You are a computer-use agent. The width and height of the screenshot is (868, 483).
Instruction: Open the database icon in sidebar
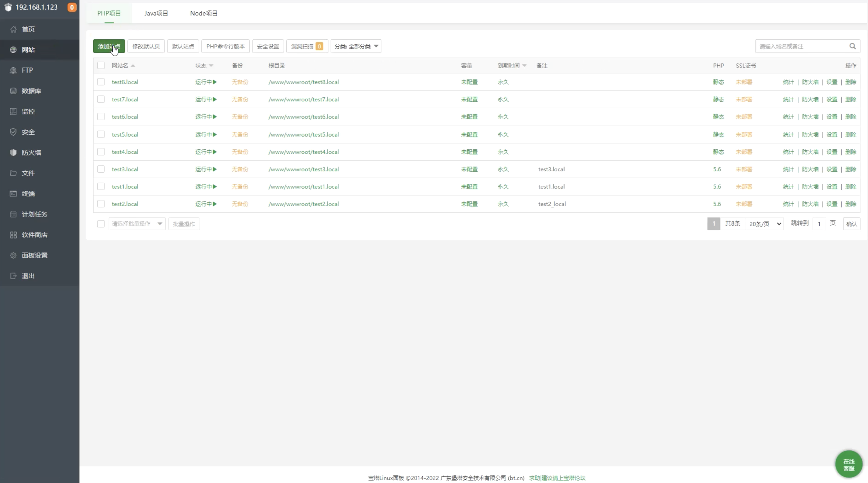pyautogui.click(x=13, y=91)
